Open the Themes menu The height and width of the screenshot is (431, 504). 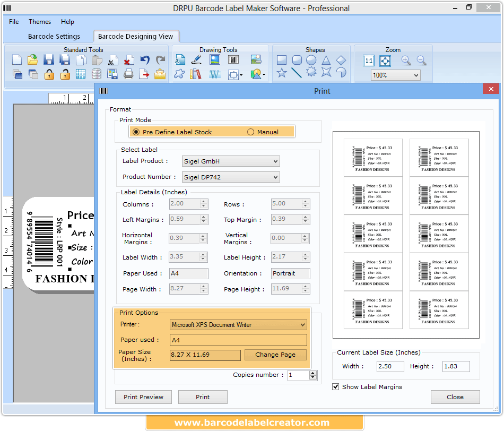click(39, 22)
